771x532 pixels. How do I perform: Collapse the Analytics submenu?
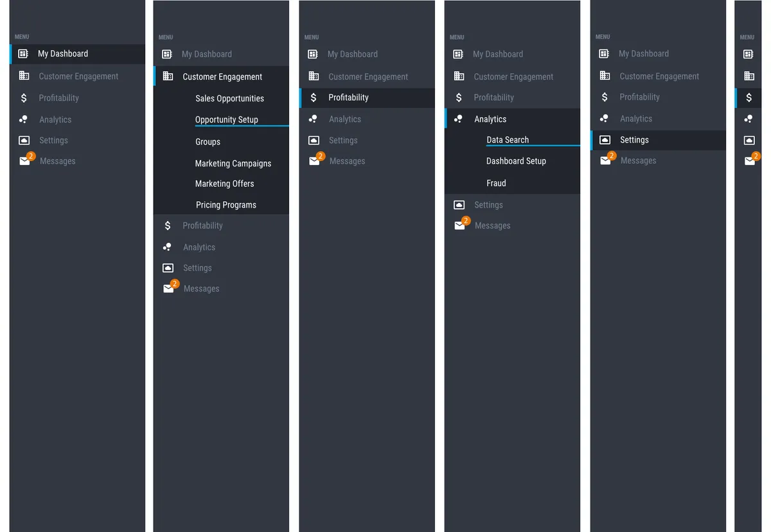tap(490, 119)
